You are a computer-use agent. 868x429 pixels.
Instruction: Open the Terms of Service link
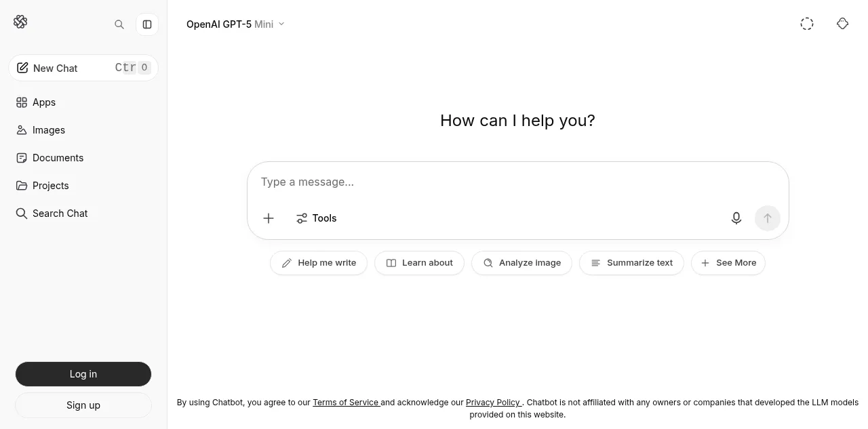point(345,403)
